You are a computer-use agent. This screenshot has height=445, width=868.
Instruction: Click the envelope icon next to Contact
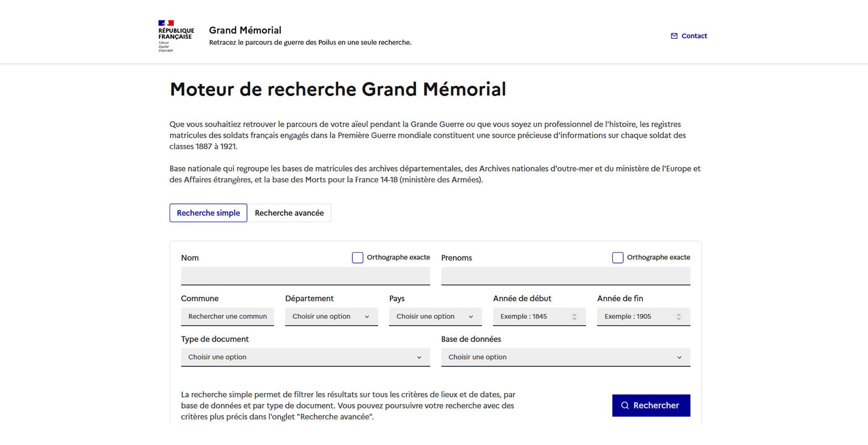tap(673, 36)
